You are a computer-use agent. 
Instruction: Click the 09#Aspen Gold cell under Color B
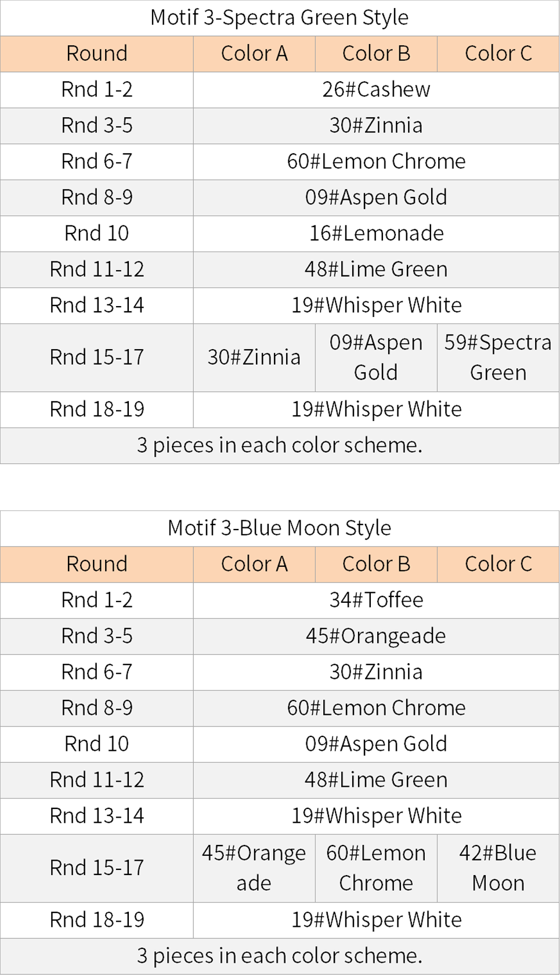pyautogui.click(x=376, y=358)
